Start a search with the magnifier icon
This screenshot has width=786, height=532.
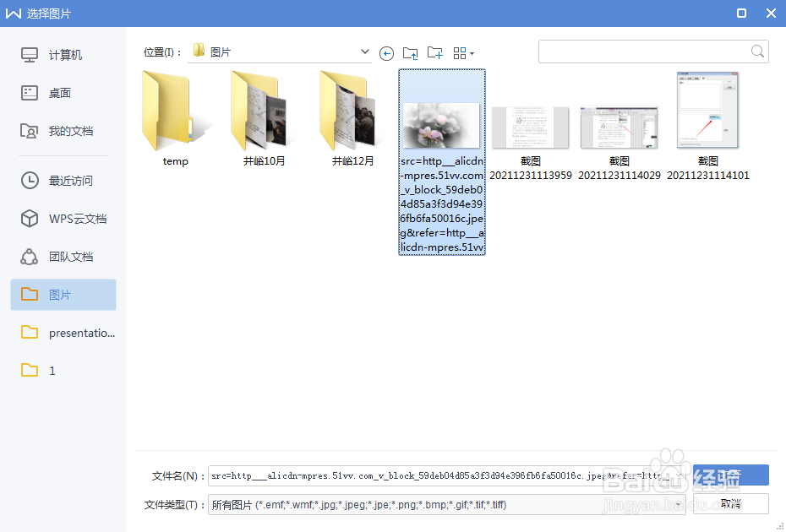pyautogui.click(x=756, y=51)
